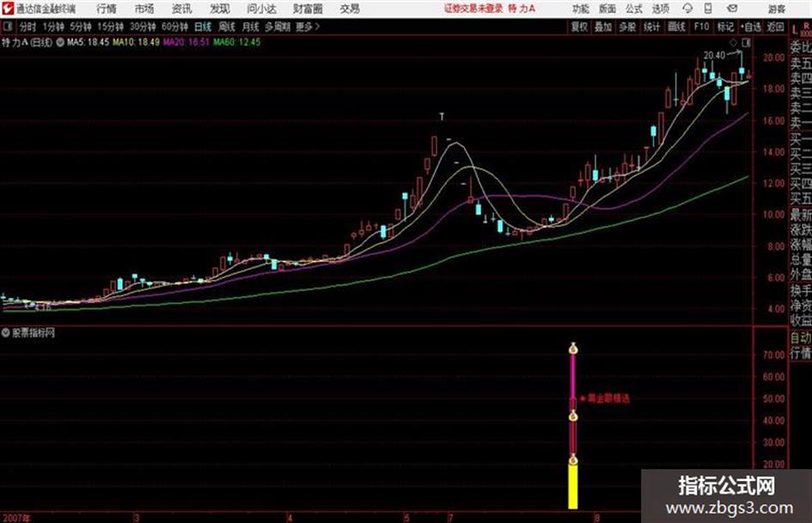
Task: Switch to the 5分钟 period tab
Action: [x=80, y=27]
